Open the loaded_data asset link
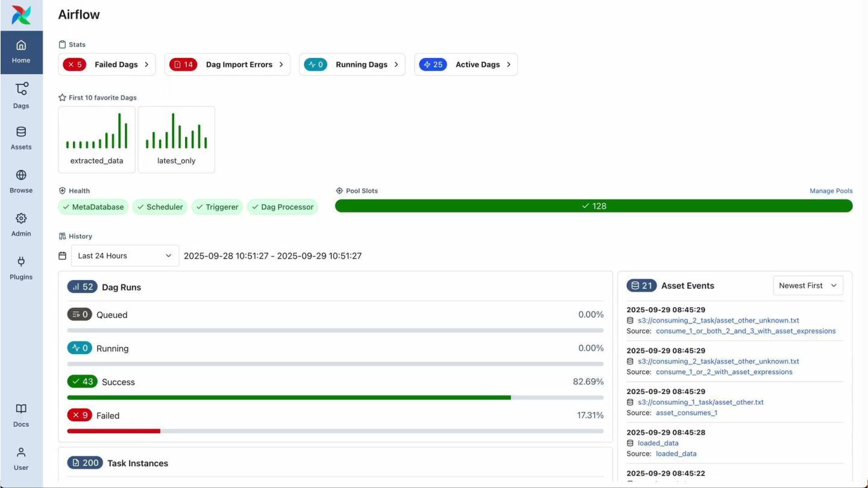Image resolution: width=868 pixels, height=488 pixels. (x=658, y=443)
